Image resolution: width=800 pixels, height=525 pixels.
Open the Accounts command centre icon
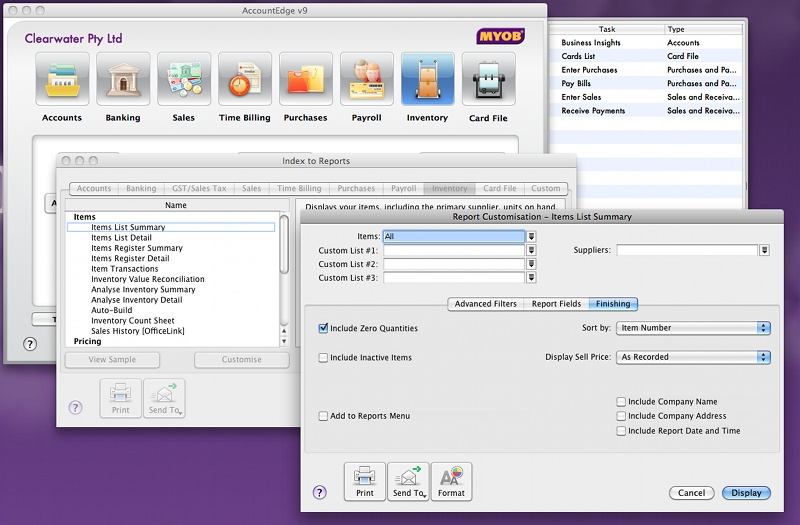(x=62, y=80)
